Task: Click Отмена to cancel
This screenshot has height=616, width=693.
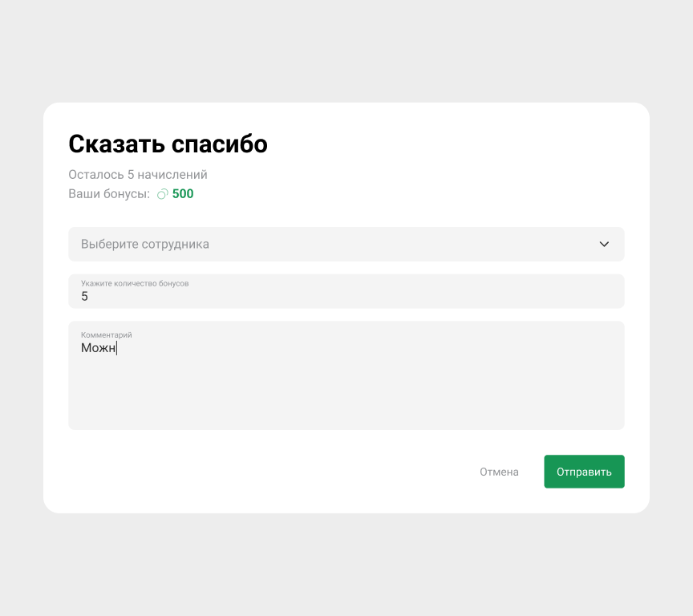Action: tap(499, 472)
